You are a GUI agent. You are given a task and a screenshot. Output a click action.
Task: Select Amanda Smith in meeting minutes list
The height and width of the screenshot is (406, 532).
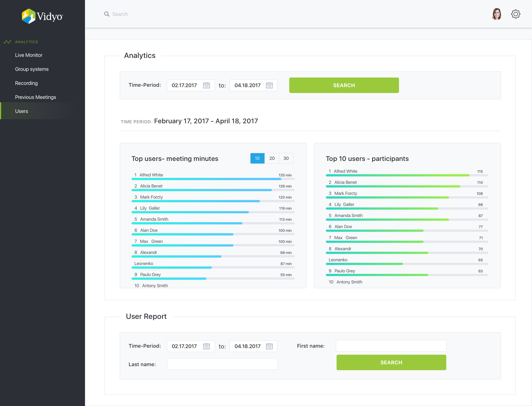[x=154, y=219]
